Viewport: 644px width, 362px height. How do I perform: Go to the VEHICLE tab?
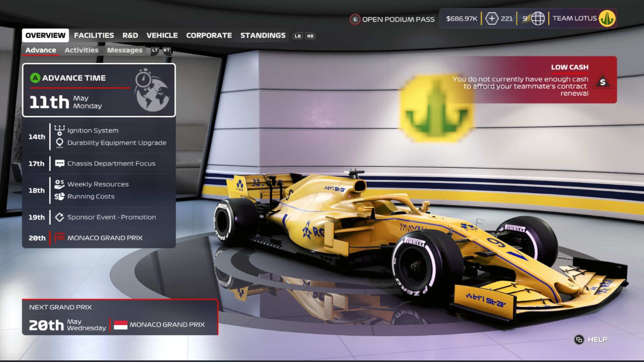pyautogui.click(x=162, y=35)
